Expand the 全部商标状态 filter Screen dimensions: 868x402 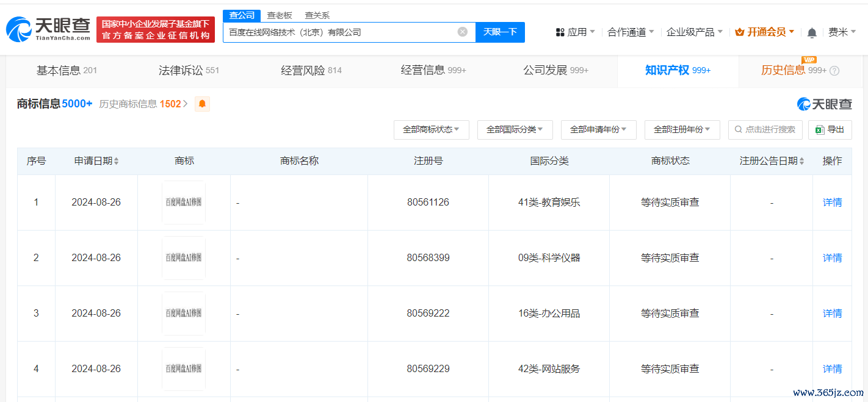coord(432,129)
